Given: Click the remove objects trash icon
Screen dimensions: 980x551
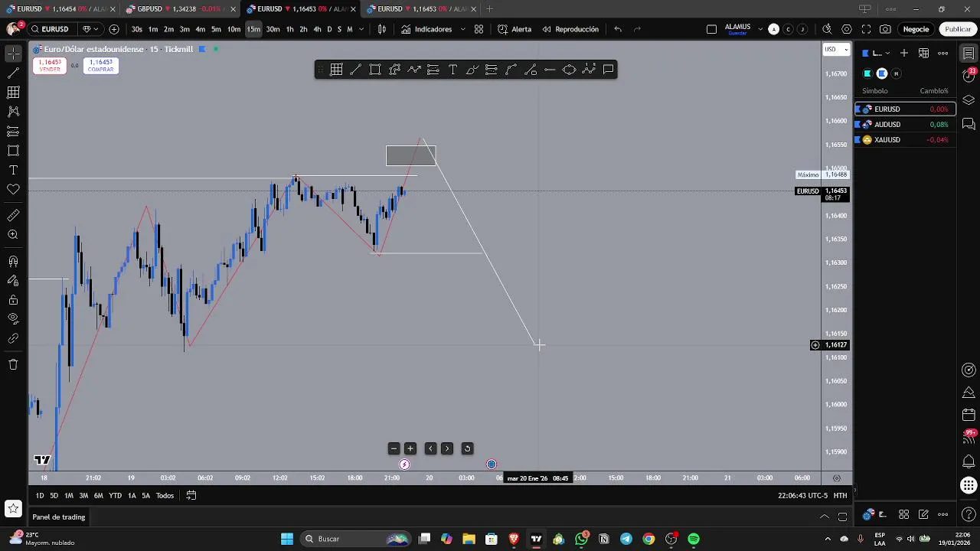Looking at the screenshot, I should 13,364.
